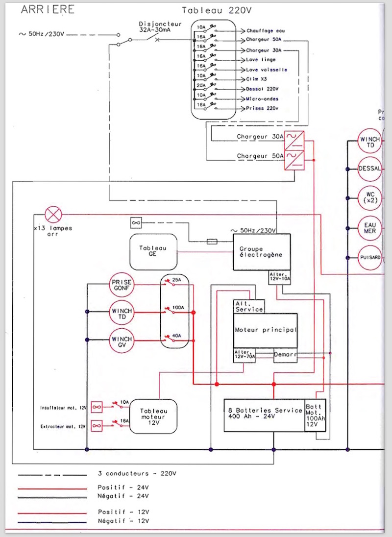Click the Chargeur 30A converter symbol
This screenshot has height=537, width=392.
click(x=295, y=139)
